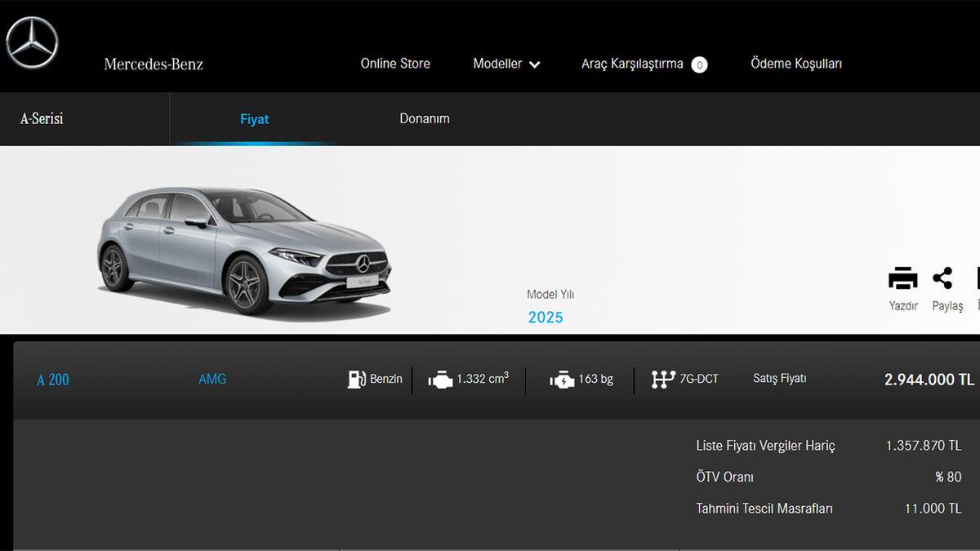Click the Mercedes-Benz star logo
Viewport: 980px width, 551px height.
(33, 43)
